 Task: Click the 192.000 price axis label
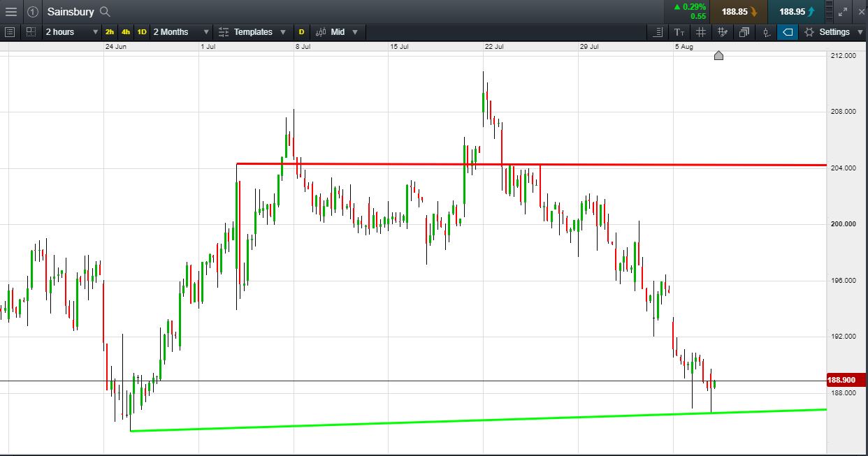(843, 337)
